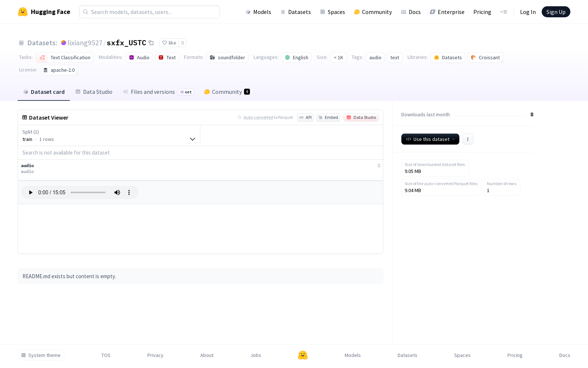Click the like count number 0
The width and height of the screenshot is (588, 368).
pyautogui.click(x=182, y=43)
